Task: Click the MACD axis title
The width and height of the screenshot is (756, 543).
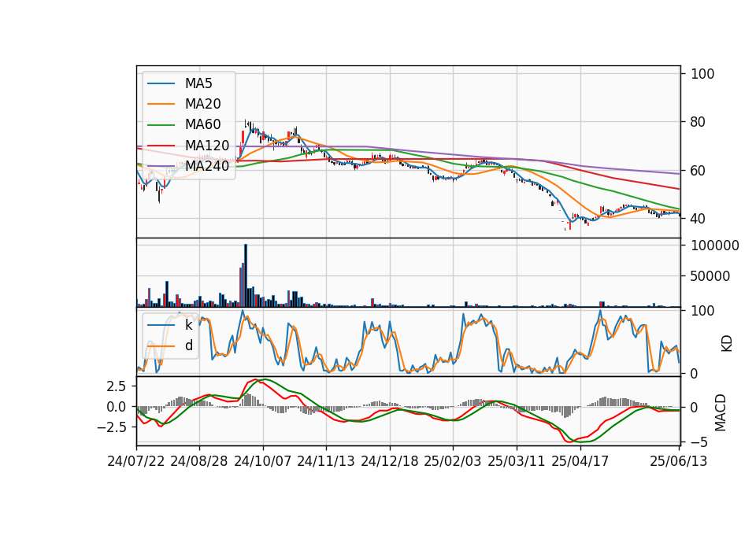Action: [721, 412]
